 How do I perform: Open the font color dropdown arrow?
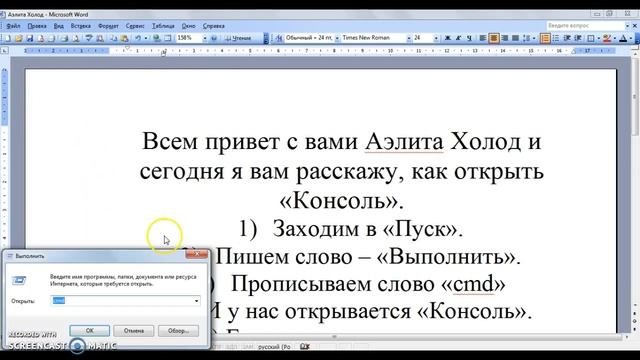tap(631, 38)
